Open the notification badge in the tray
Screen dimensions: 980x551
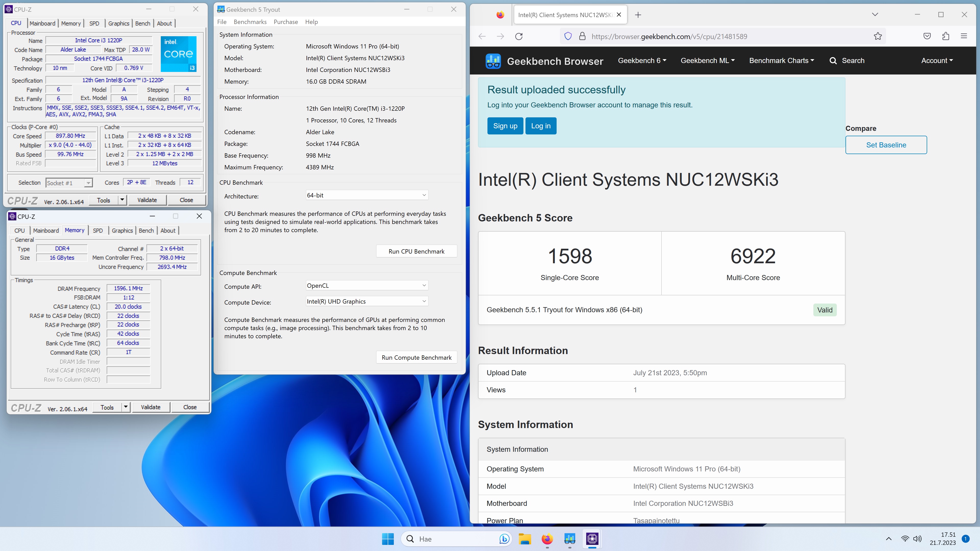coord(965,539)
